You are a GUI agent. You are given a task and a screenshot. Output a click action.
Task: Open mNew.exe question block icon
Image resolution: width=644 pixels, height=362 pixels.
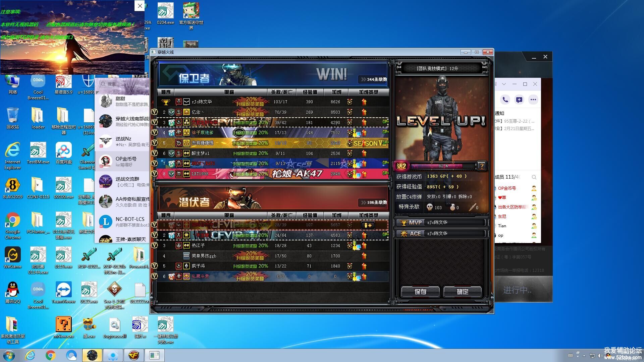coord(64,327)
